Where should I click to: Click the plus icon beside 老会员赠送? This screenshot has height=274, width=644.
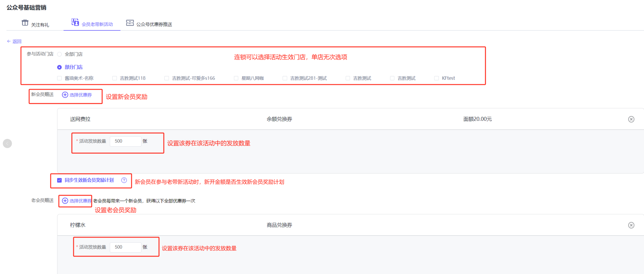coord(65,201)
